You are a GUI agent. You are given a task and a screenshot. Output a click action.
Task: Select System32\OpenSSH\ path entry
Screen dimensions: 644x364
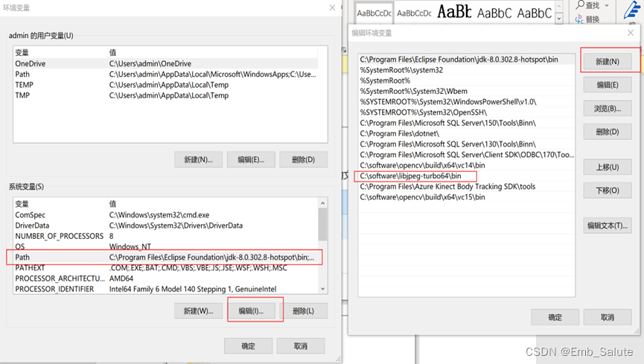467,112
